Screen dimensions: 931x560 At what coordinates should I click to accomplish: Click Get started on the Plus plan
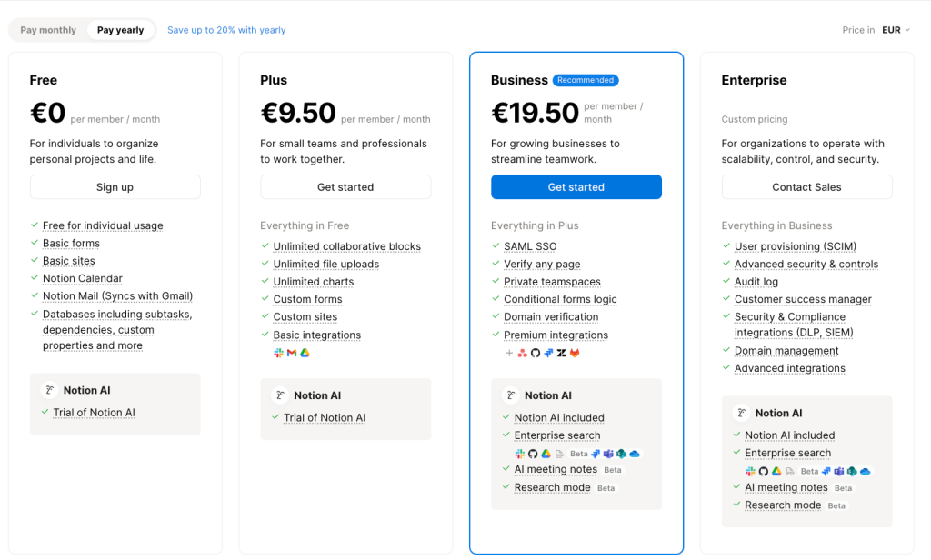[345, 187]
